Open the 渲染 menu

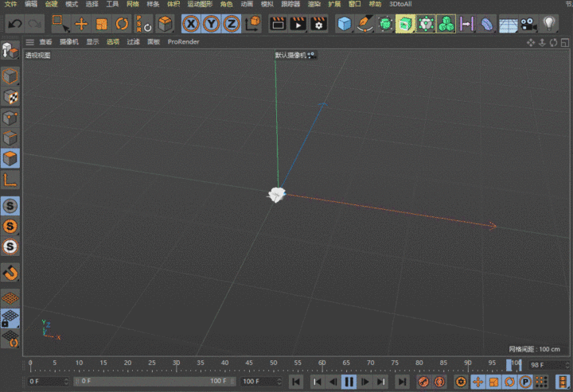pyautogui.click(x=314, y=4)
